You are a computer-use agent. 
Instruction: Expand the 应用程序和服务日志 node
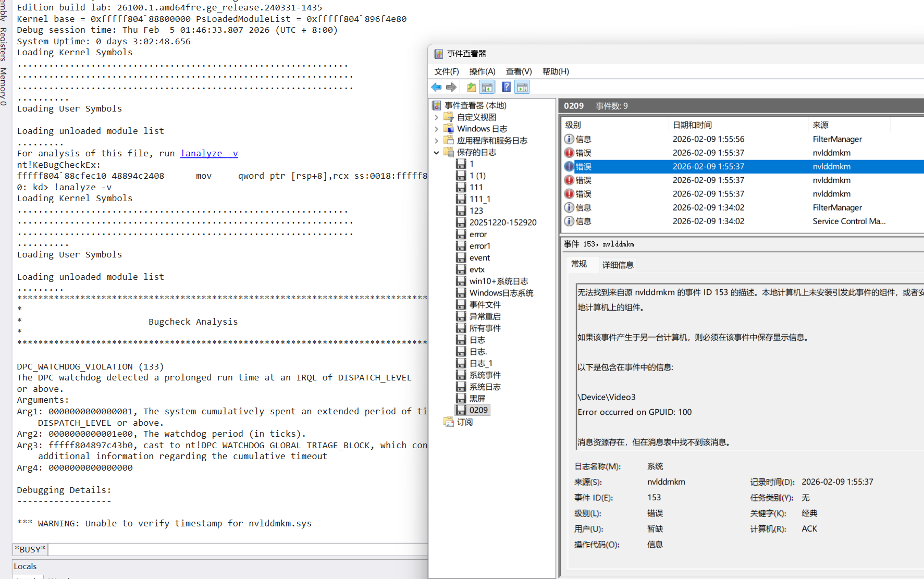click(436, 141)
